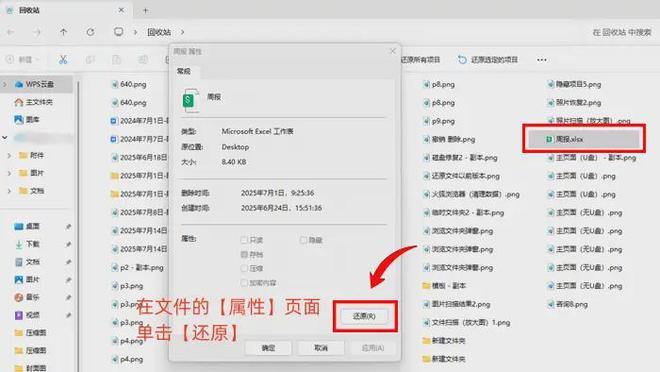
Task: Click the pin icon beside 桌面
Action: 68,227
